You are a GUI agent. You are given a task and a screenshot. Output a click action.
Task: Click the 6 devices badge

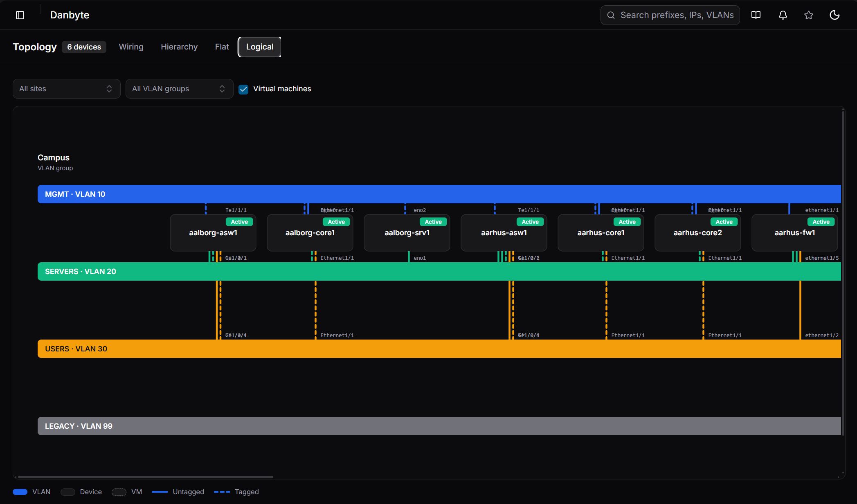point(84,47)
